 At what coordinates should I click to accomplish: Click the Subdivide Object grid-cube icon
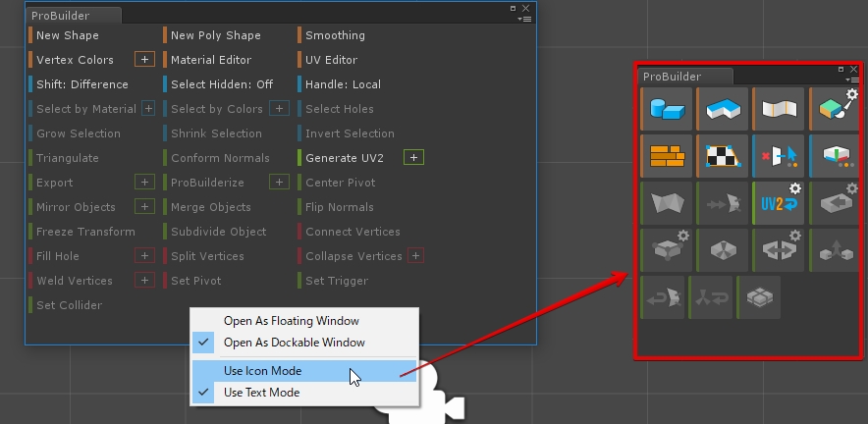tap(759, 297)
